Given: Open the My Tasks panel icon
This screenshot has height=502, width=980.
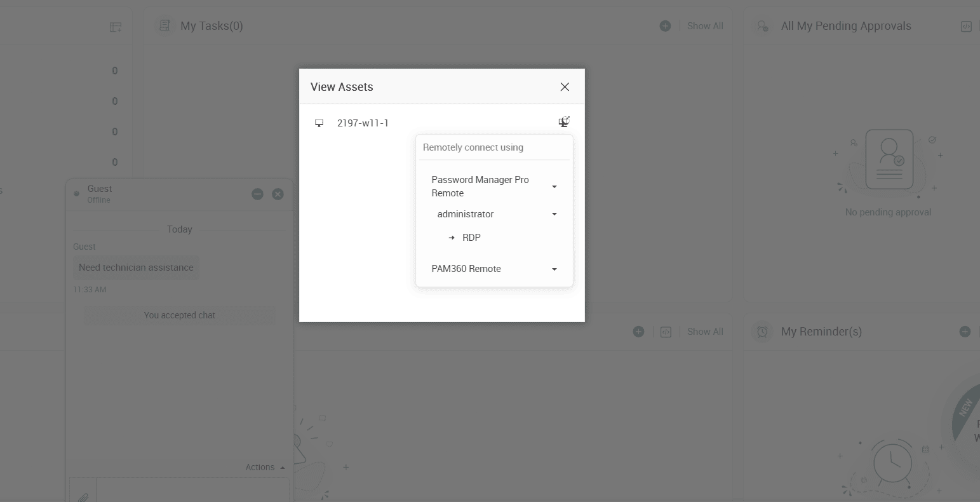Looking at the screenshot, I should point(165,25).
